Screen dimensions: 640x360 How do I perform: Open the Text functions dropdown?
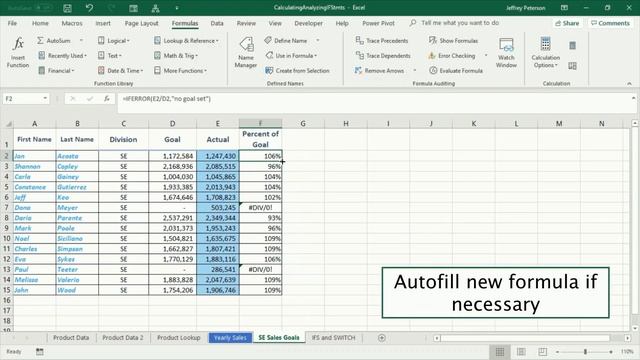pos(110,56)
